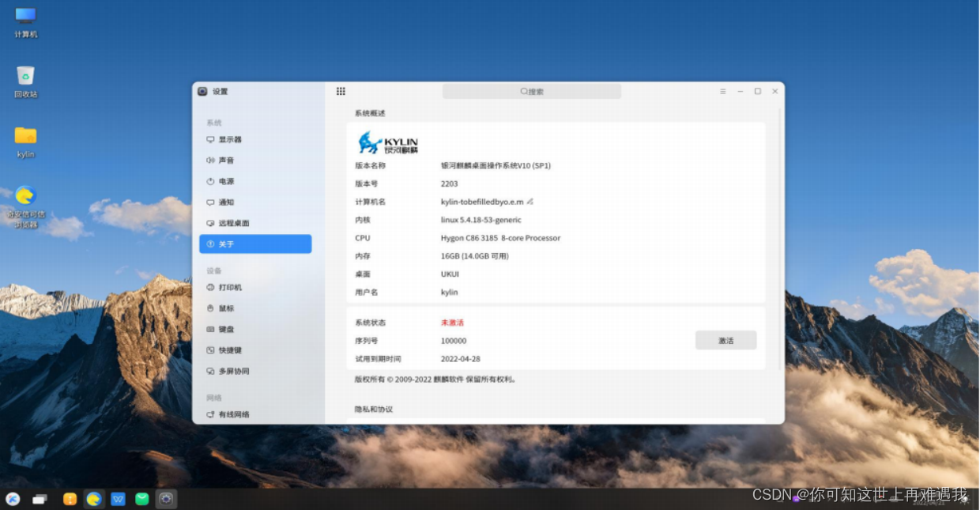Click computer name kylin-tobefilledbyo.e.m
The height and width of the screenshot is (510, 980).
click(482, 202)
